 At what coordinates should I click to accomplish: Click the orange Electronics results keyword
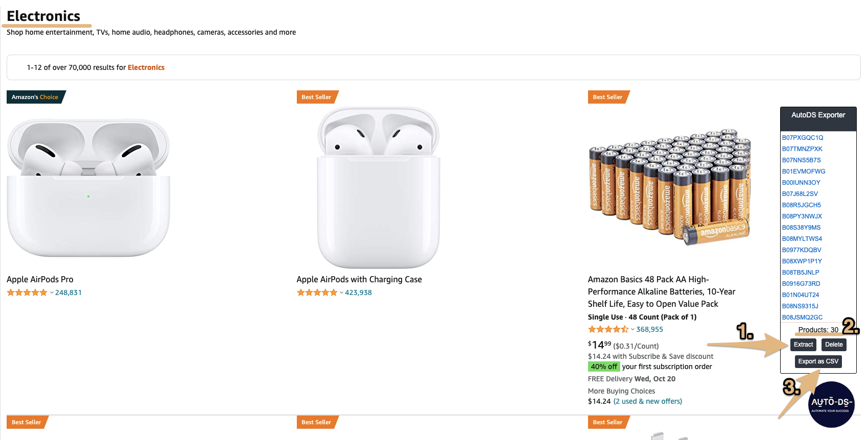[x=146, y=67]
